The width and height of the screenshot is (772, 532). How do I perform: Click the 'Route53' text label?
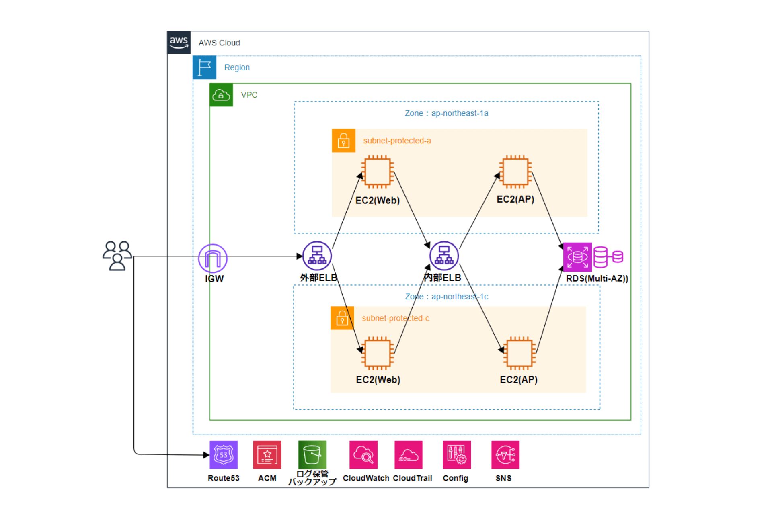pos(224,478)
